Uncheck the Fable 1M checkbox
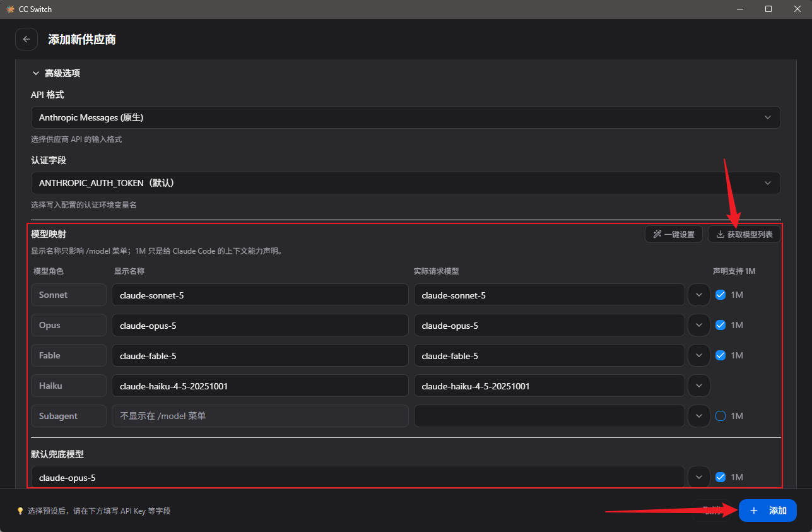 tap(721, 355)
